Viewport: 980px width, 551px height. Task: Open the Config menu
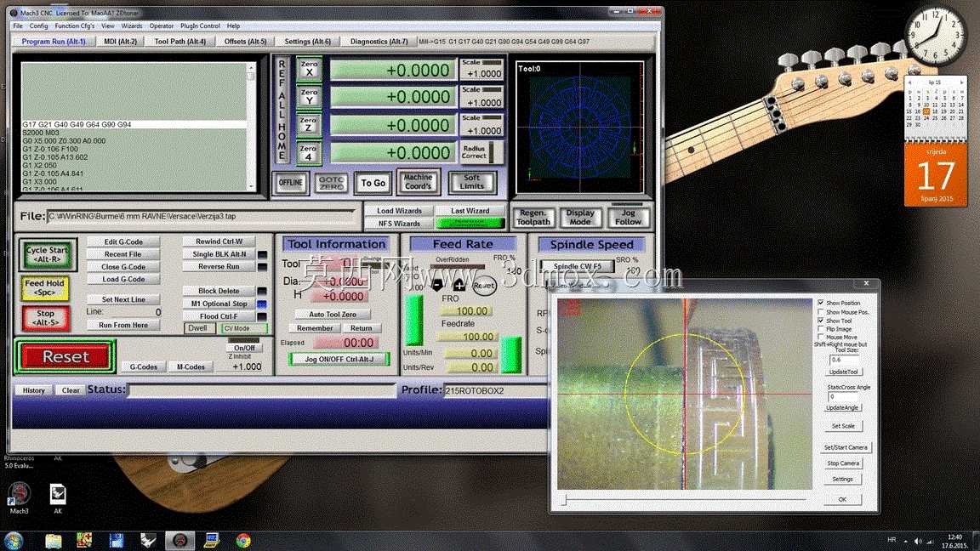(x=39, y=26)
